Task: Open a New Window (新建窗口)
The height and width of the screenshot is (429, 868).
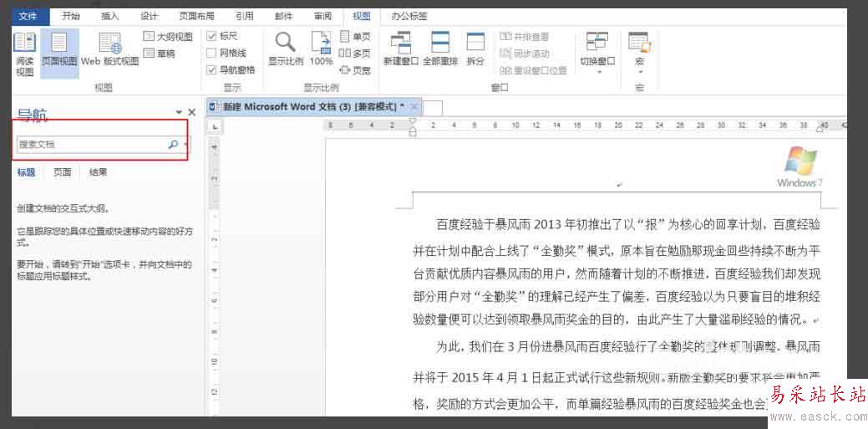Action: coord(401,49)
